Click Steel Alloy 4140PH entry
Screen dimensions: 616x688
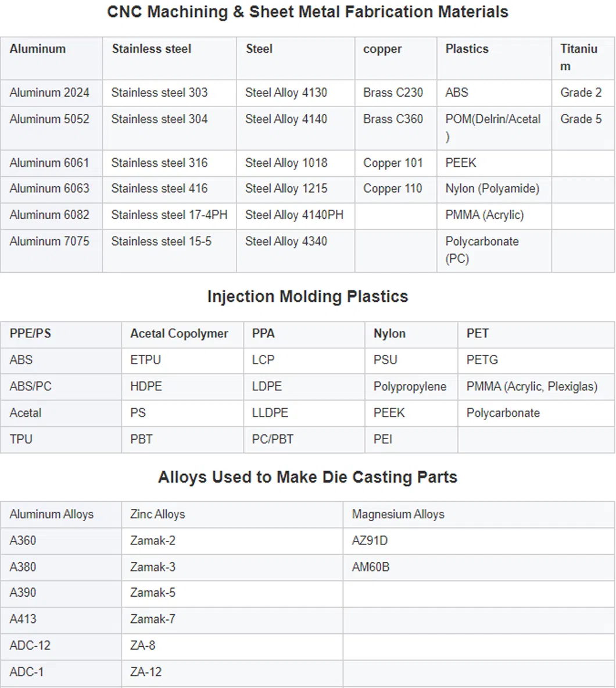[x=294, y=215]
